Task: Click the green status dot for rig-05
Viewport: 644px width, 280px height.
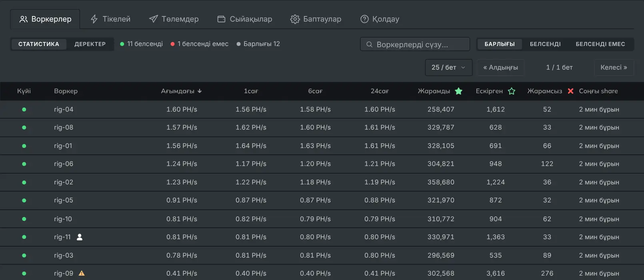Action: pyautogui.click(x=24, y=200)
